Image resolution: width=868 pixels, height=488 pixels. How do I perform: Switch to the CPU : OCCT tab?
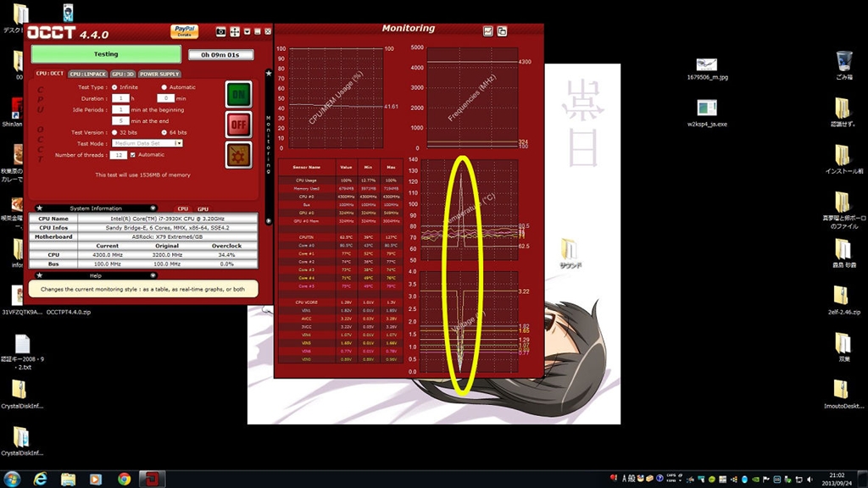(x=50, y=74)
